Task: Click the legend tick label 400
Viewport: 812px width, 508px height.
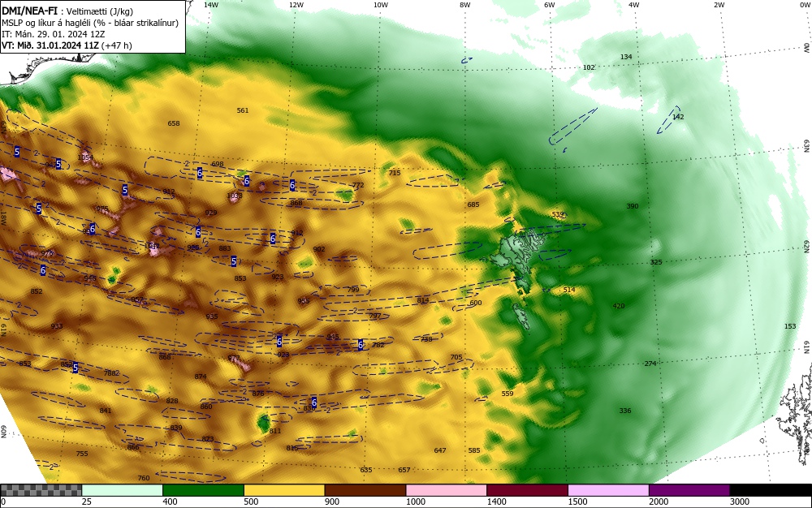Action: [x=170, y=502]
